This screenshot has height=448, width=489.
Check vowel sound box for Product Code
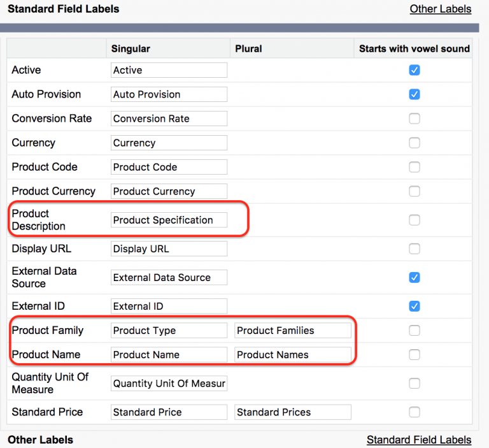[414, 167]
